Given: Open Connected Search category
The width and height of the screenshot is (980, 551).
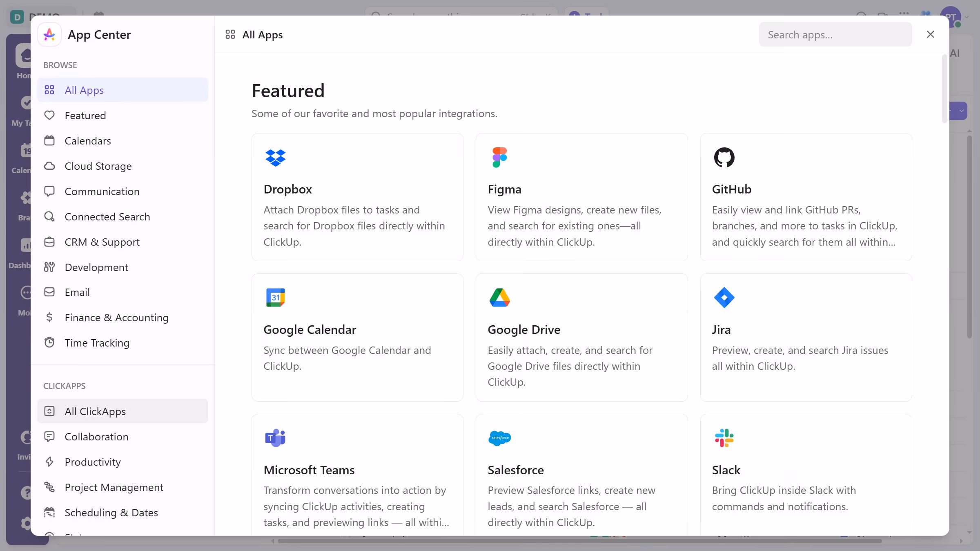Looking at the screenshot, I should 122,217.
